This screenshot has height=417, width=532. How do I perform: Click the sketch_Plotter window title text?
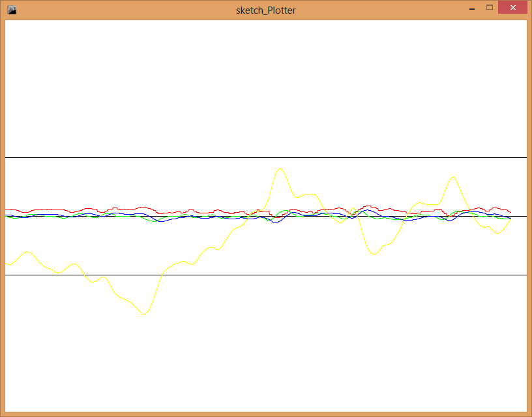pos(265,10)
